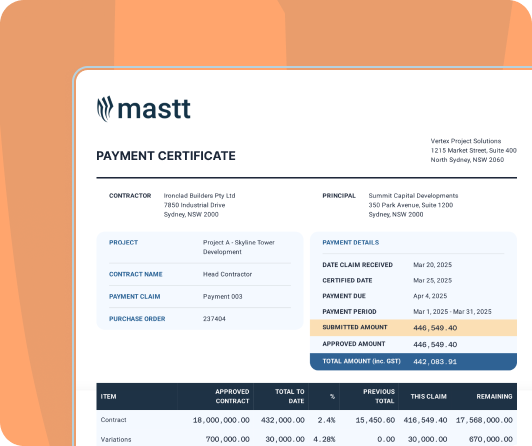Select Contract approved value 18,000,000.00
Viewport: 532px width, 446px height.
(x=221, y=420)
